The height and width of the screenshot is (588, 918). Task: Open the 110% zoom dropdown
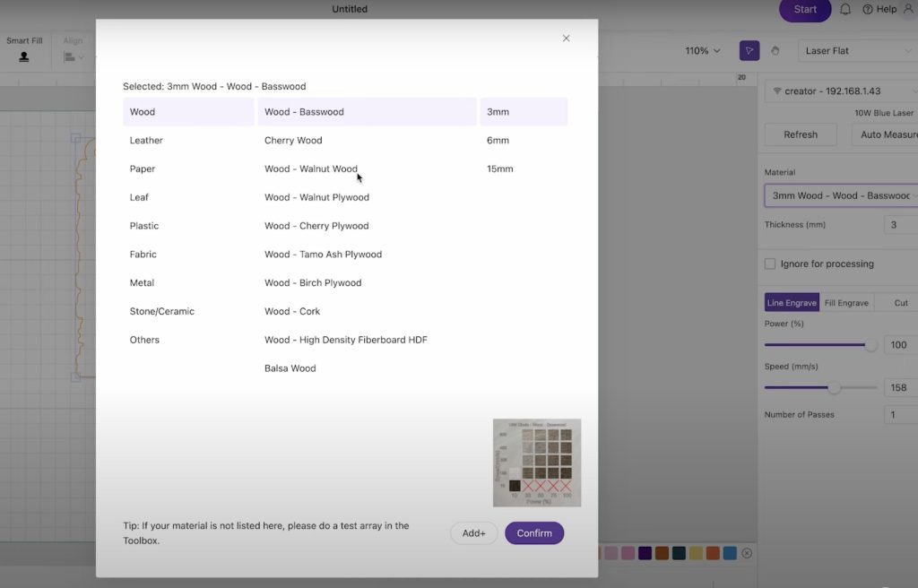click(700, 51)
